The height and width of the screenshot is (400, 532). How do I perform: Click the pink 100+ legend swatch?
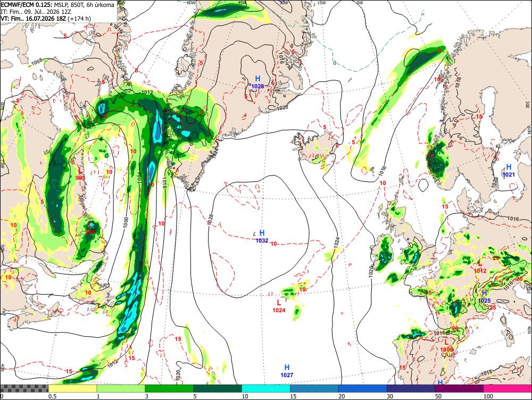pos(508,388)
